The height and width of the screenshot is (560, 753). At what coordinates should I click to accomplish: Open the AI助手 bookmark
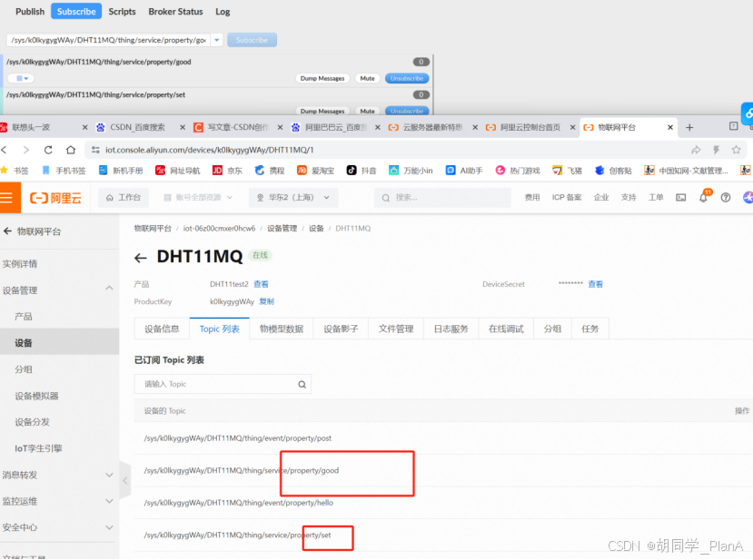(x=464, y=171)
